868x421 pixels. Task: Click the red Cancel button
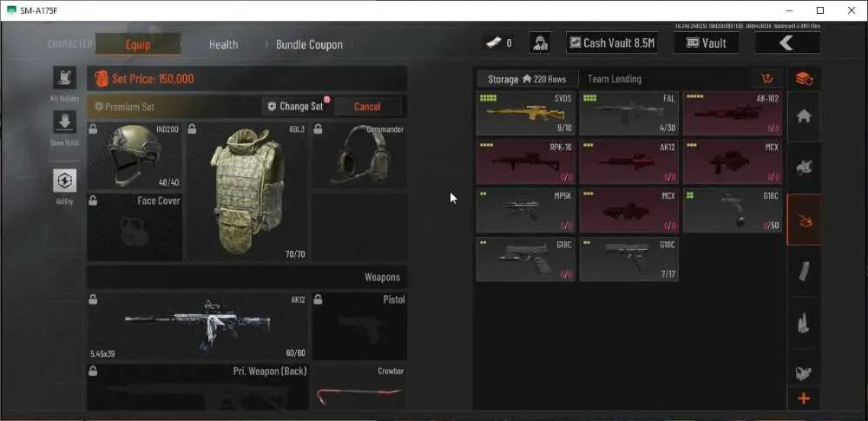[x=367, y=107]
